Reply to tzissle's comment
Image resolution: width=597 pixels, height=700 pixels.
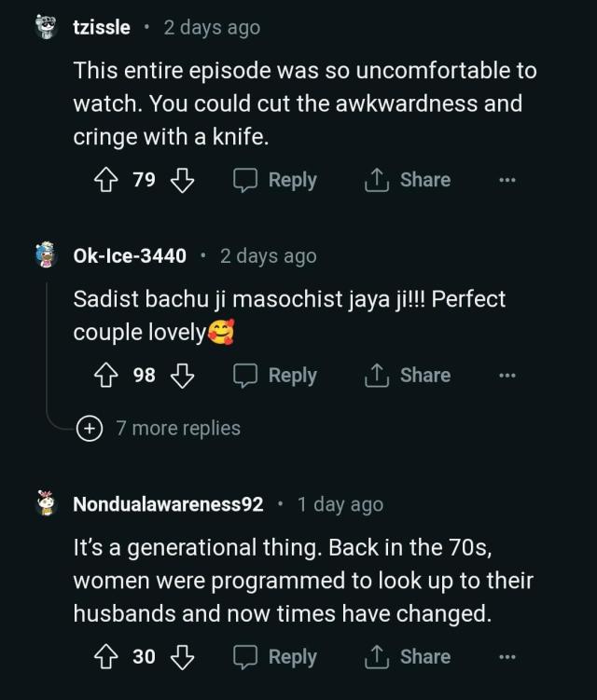275,180
